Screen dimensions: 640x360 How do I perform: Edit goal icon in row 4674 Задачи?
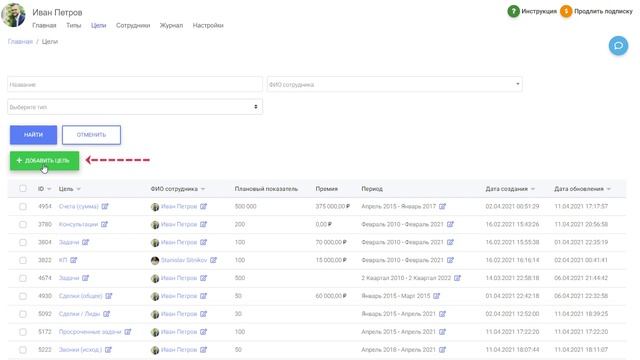tap(85, 278)
